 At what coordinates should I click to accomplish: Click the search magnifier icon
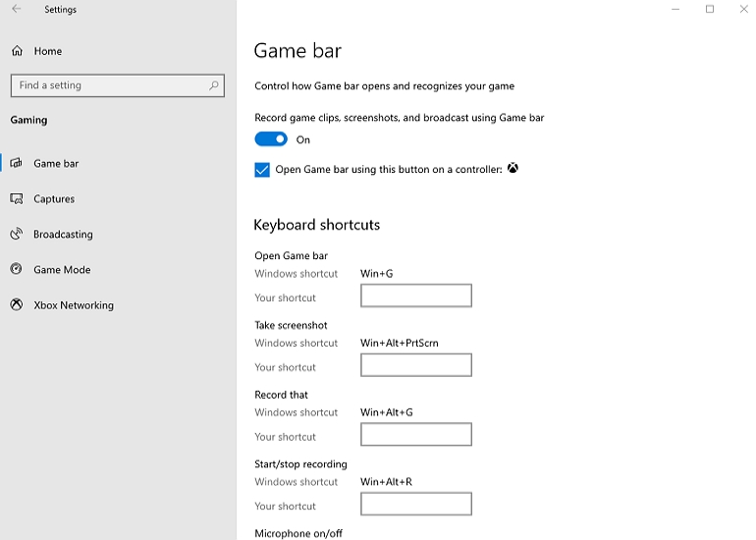pos(214,85)
